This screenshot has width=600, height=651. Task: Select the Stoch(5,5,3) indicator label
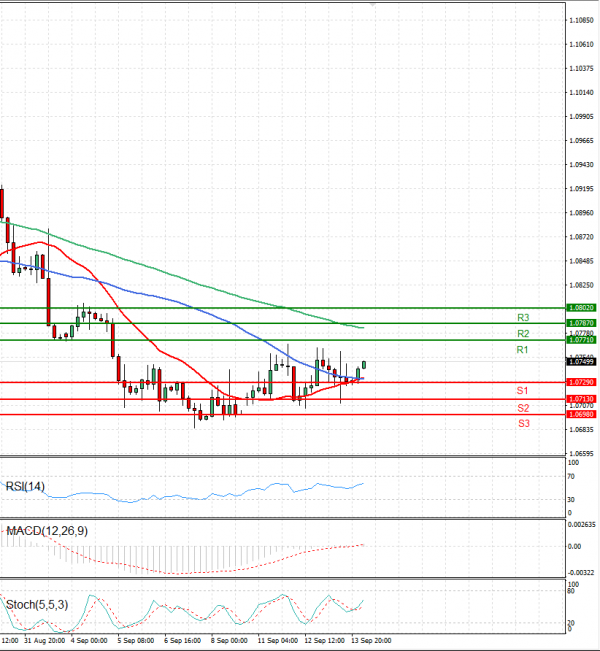[x=36, y=604]
